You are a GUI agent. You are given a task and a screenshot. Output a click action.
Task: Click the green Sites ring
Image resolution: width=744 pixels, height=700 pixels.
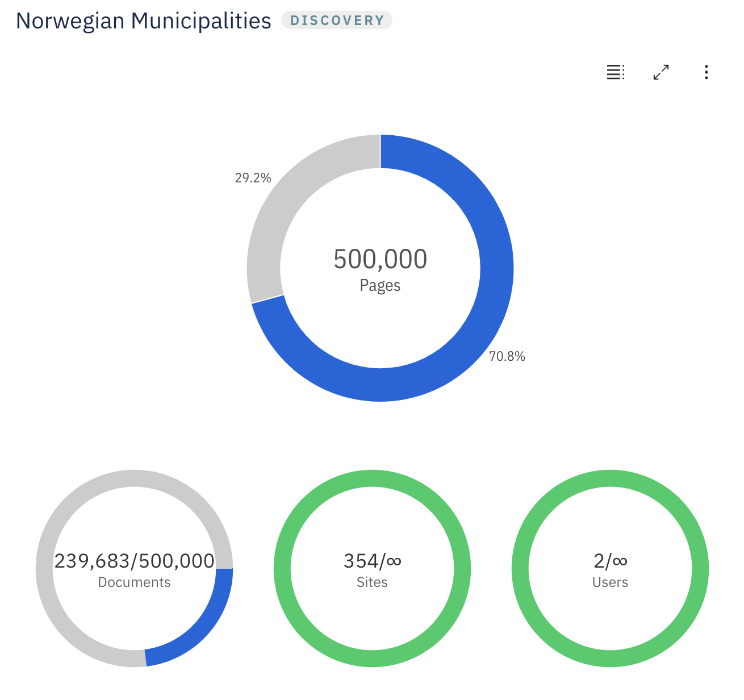coord(372,478)
